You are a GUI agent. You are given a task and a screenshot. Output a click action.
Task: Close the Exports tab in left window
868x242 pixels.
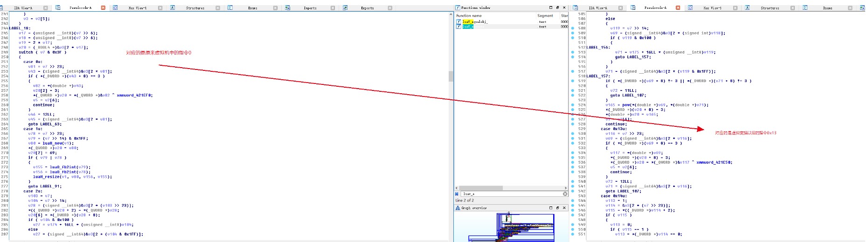390,8
